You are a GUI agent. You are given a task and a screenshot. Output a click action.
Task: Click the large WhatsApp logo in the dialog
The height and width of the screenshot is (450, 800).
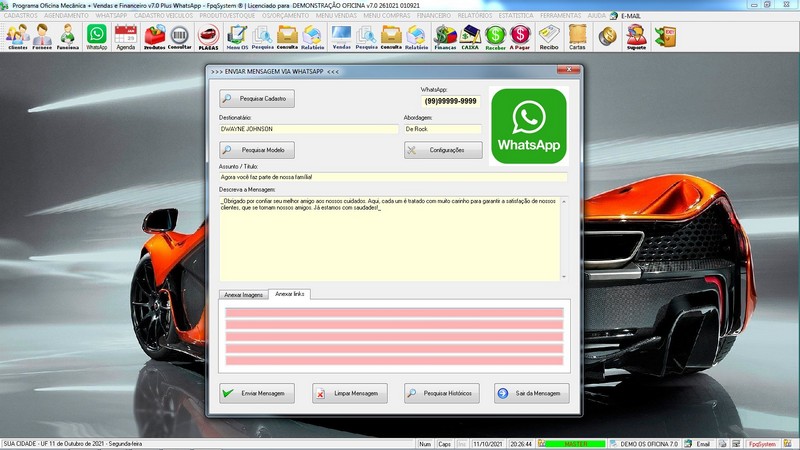tap(529, 126)
